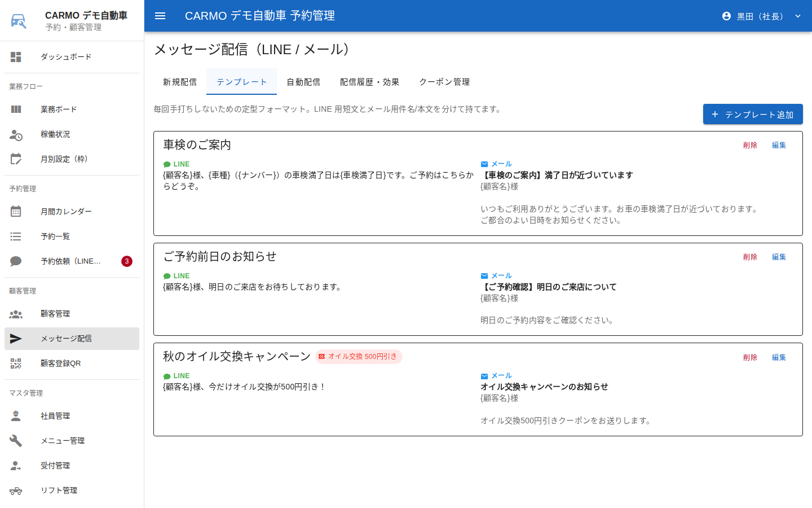The width and height of the screenshot is (812, 508).
Task: Delete the 車検のご案内 template
Action: [750, 145]
